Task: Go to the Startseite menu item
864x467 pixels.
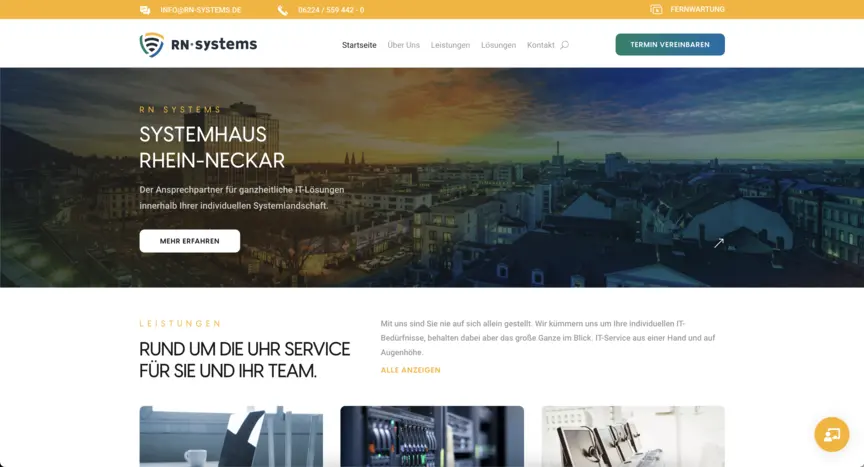Action: pyautogui.click(x=359, y=45)
